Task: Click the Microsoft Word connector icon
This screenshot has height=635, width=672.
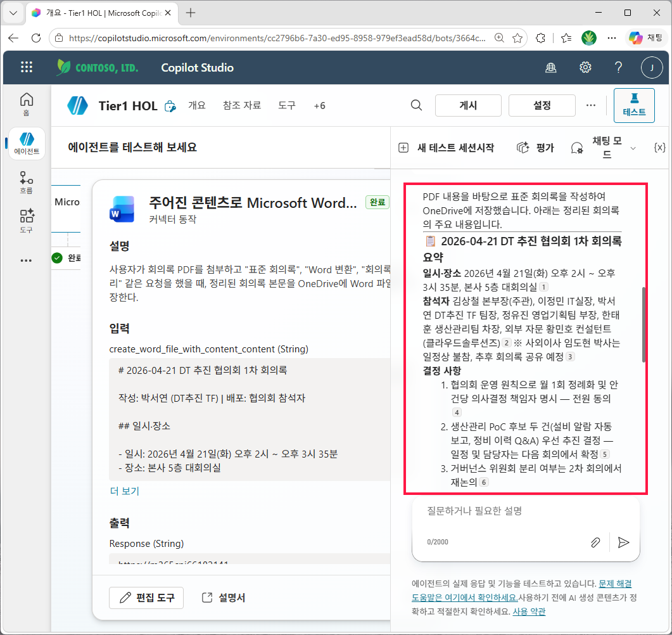Action: click(122, 208)
